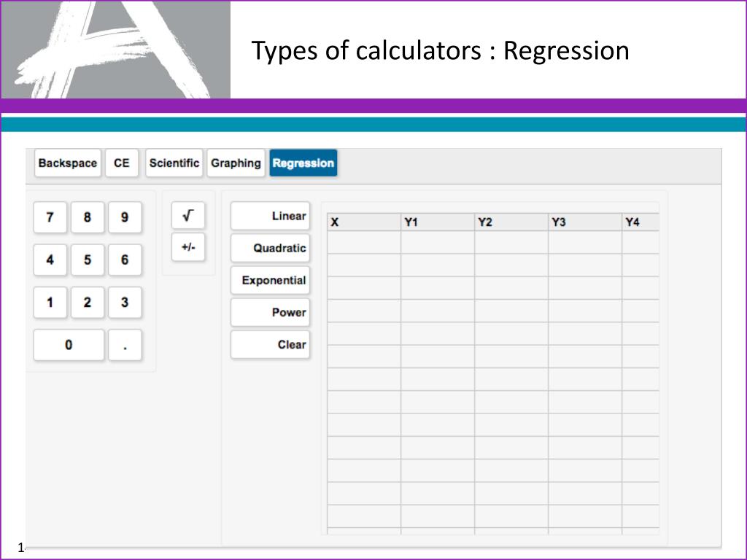The width and height of the screenshot is (747, 560).
Task: Click the plus/minus sign button
Action: point(188,248)
